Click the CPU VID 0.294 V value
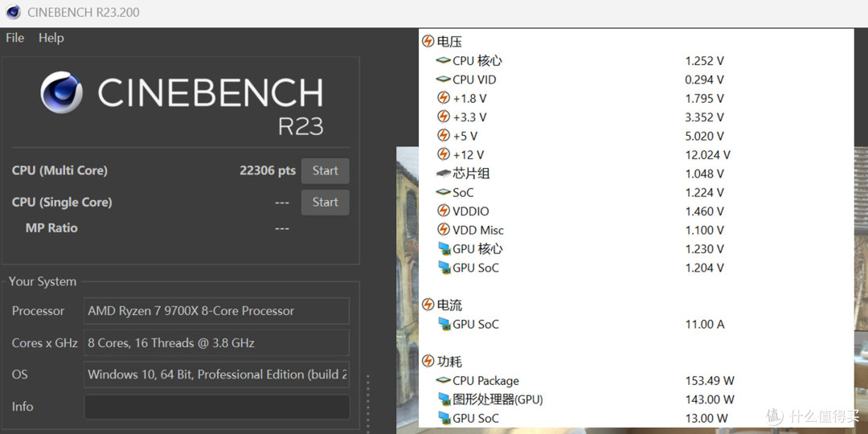Screen dimensions: 868x434 704,80
